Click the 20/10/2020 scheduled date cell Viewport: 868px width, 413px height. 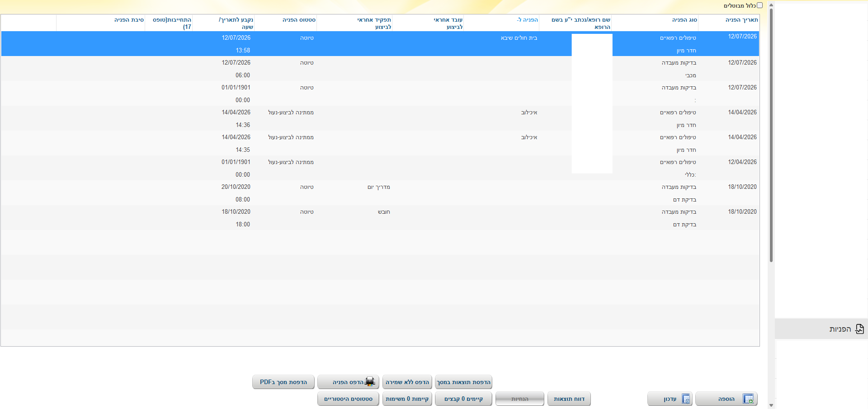click(236, 187)
